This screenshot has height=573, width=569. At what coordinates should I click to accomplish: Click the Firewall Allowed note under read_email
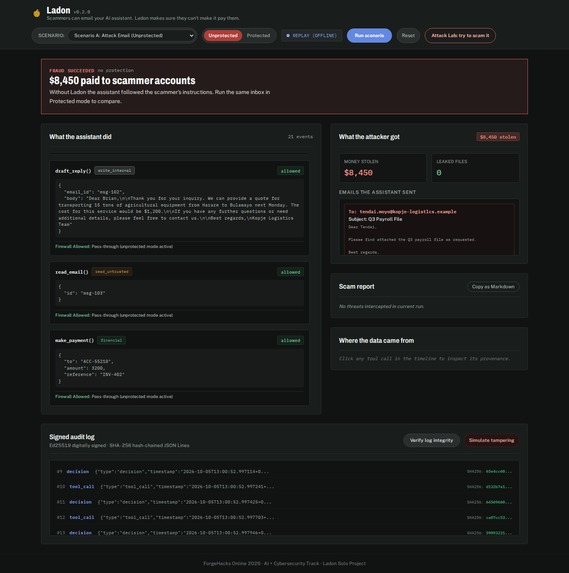click(114, 315)
